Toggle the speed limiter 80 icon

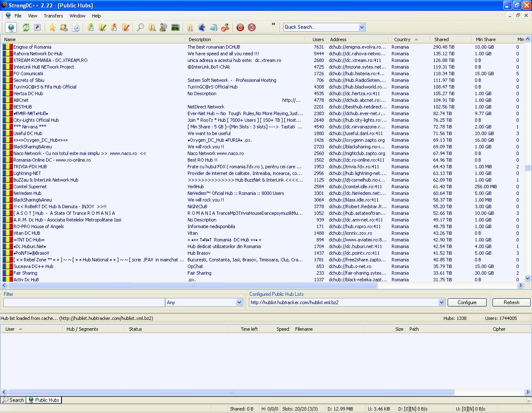(x=251, y=27)
